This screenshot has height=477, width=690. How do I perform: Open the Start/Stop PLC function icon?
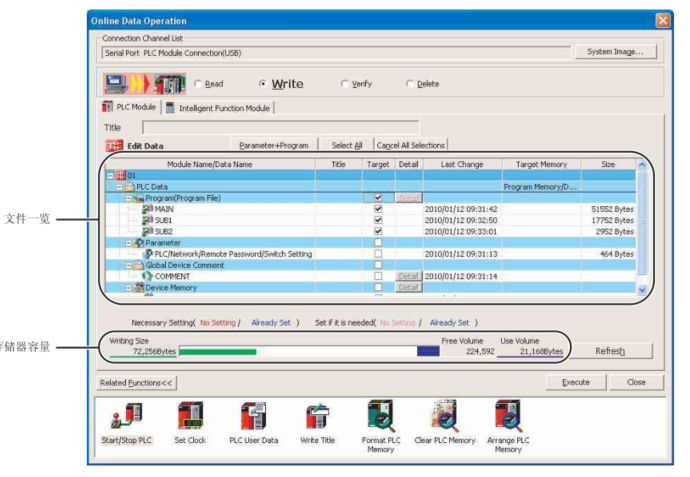pos(127,416)
